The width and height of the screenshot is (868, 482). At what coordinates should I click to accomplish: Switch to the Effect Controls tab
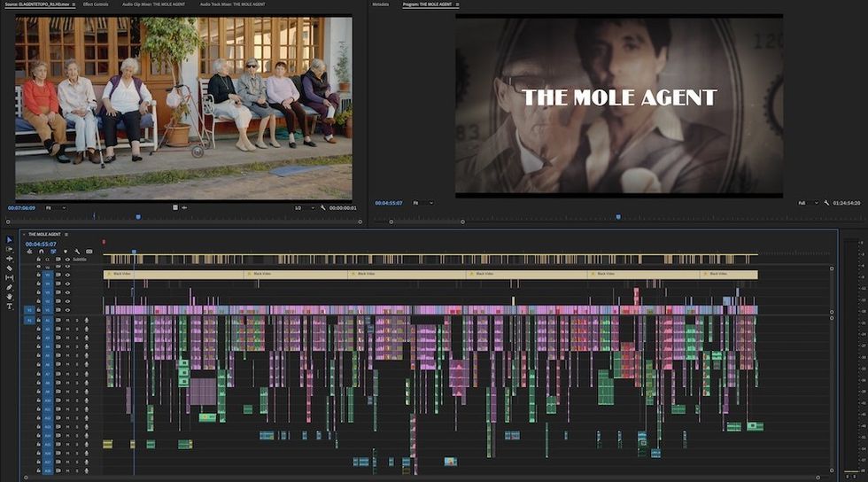coord(96,4)
